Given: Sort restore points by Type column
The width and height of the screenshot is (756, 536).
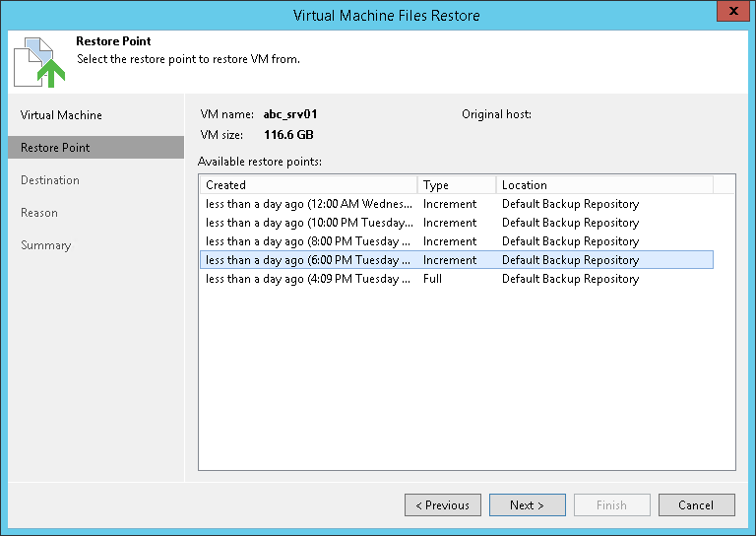Looking at the screenshot, I should (x=456, y=184).
